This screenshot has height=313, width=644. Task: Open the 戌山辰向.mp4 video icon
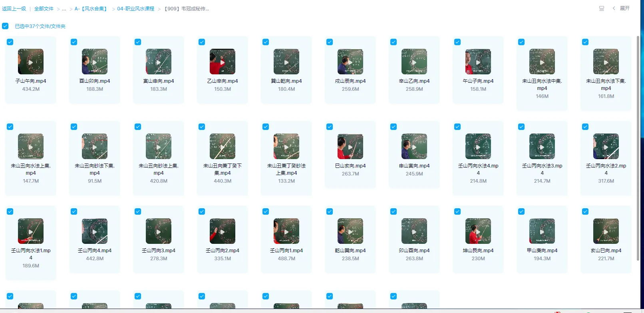coord(350,62)
